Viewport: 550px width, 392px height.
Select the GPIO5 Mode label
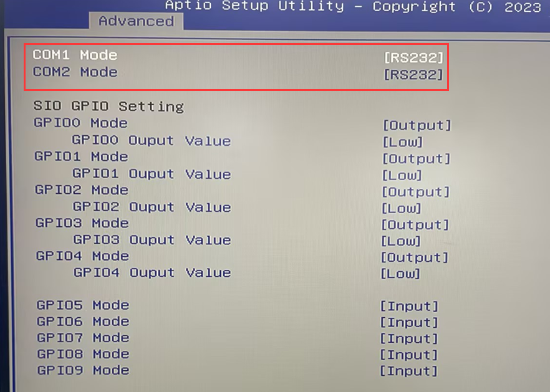83,305
